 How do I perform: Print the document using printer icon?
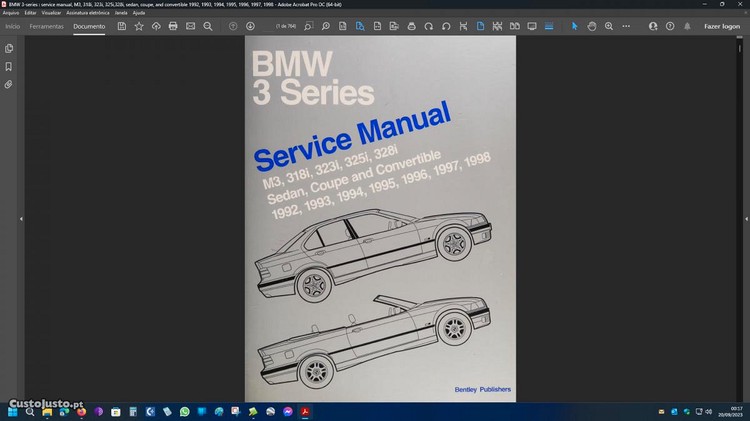click(173, 26)
